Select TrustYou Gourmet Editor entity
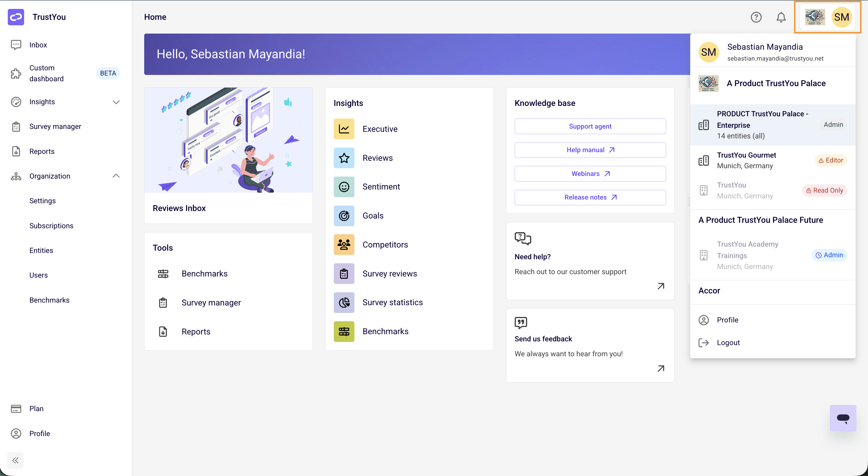The image size is (868, 476). (x=773, y=161)
